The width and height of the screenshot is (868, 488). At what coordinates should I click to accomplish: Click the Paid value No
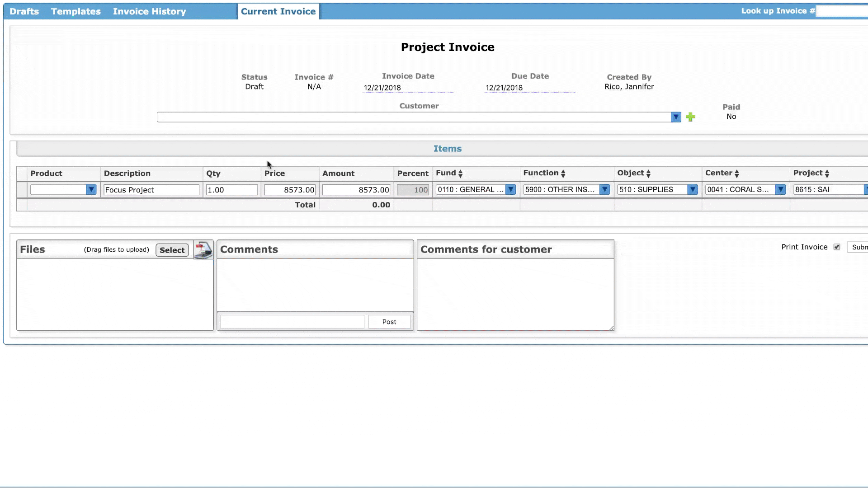click(x=731, y=117)
